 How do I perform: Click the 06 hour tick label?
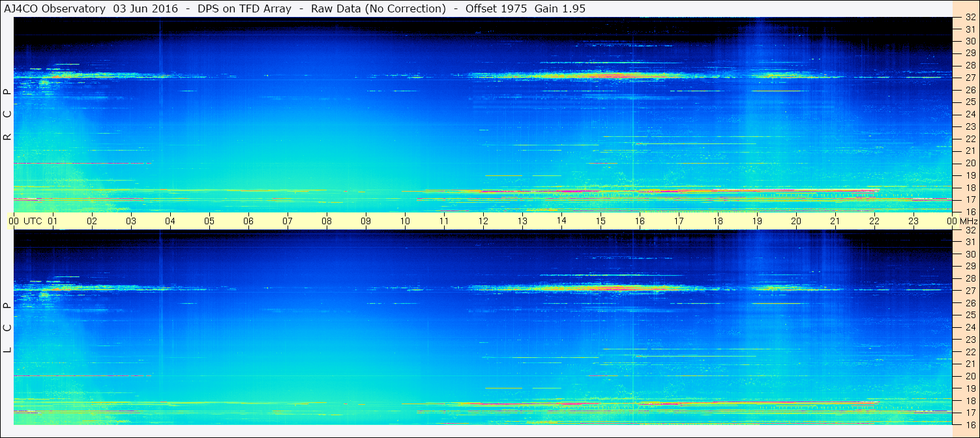(248, 221)
